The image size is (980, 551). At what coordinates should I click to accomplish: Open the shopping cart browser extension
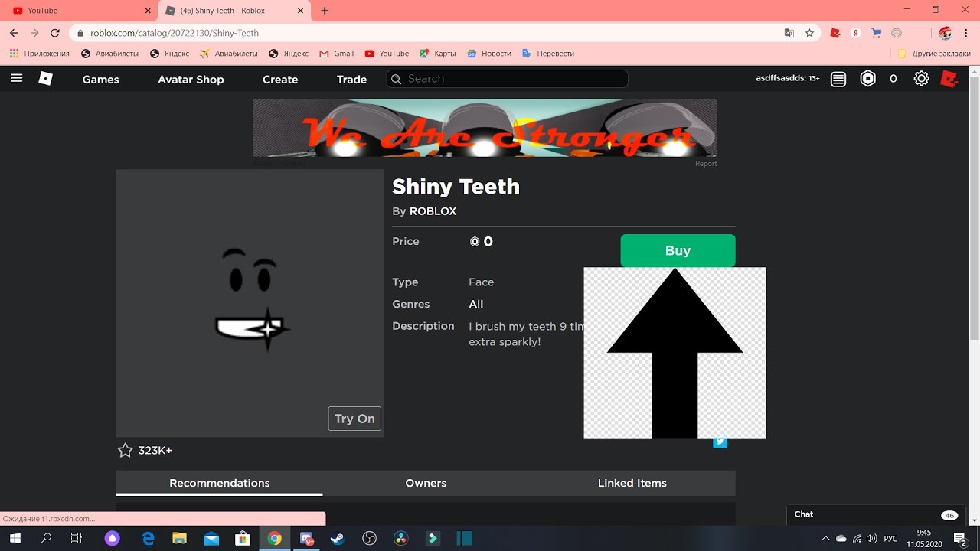(x=877, y=33)
